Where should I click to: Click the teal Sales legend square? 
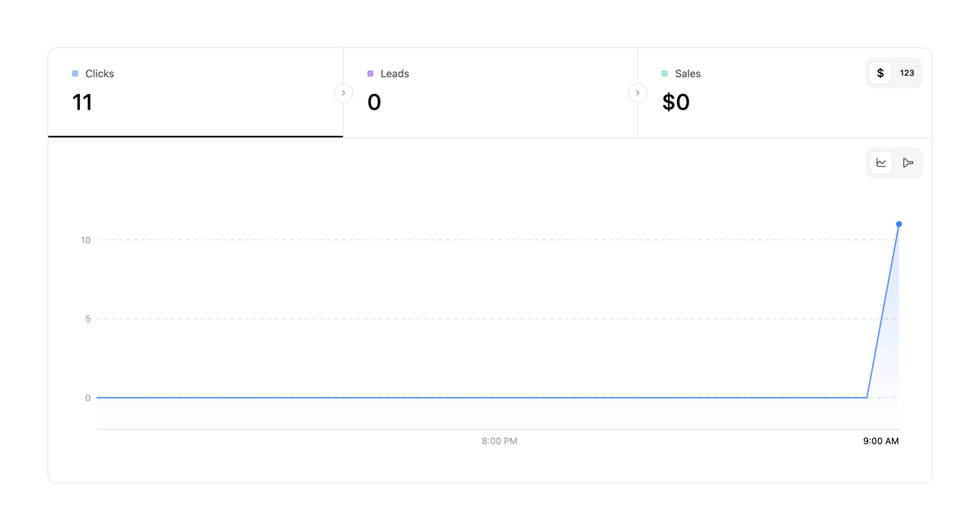[x=664, y=74]
